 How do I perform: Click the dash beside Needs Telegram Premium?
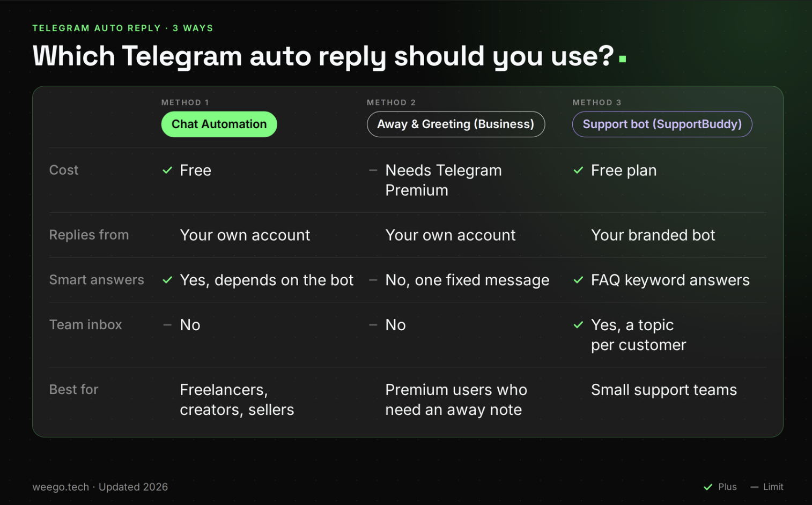click(x=373, y=170)
